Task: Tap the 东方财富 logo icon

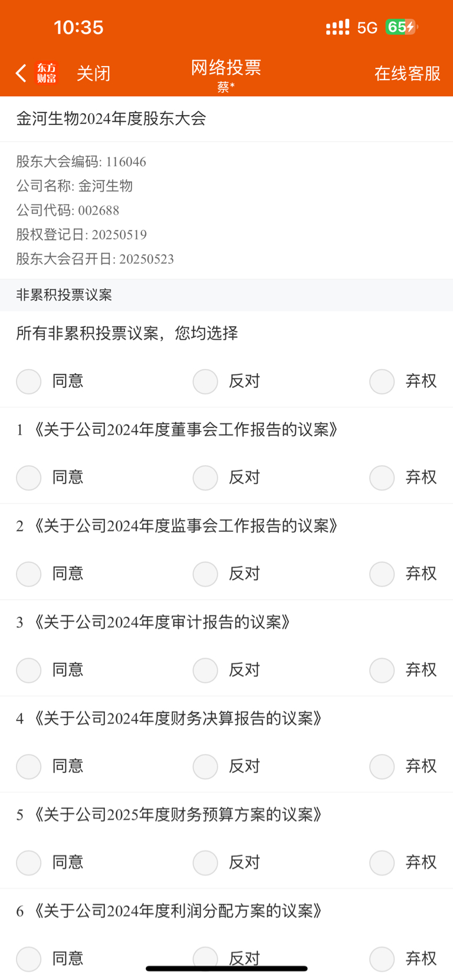Action: click(47, 73)
